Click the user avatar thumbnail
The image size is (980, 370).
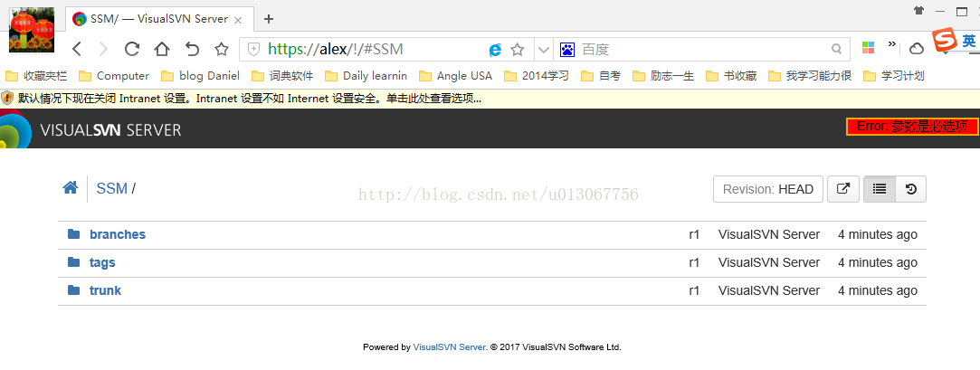click(x=32, y=30)
